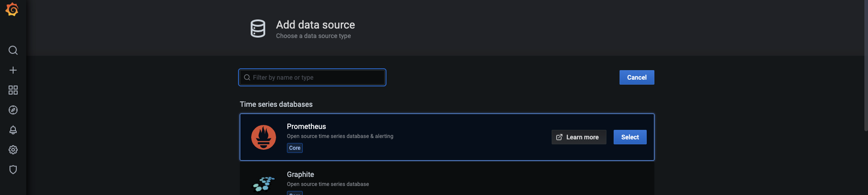Click 'Open source time series database & alerting' text
Image resolution: width=868 pixels, height=195 pixels.
click(x=340, y=136)
